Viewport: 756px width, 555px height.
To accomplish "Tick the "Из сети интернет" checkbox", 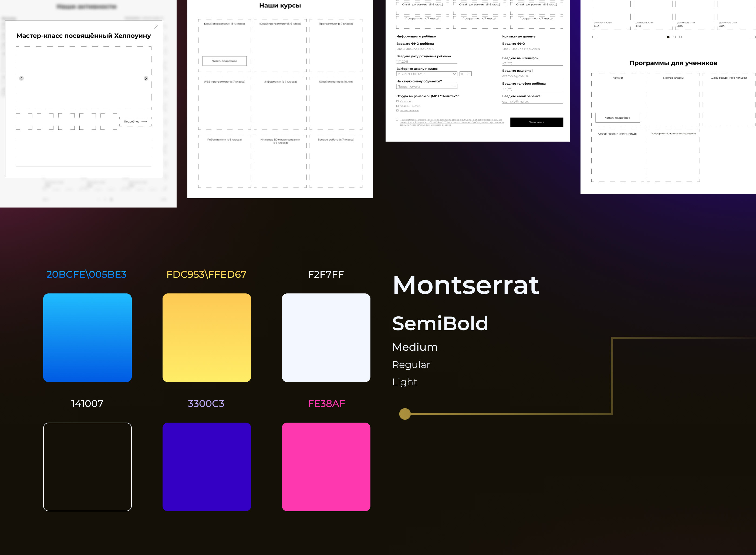I will [397, 111].
